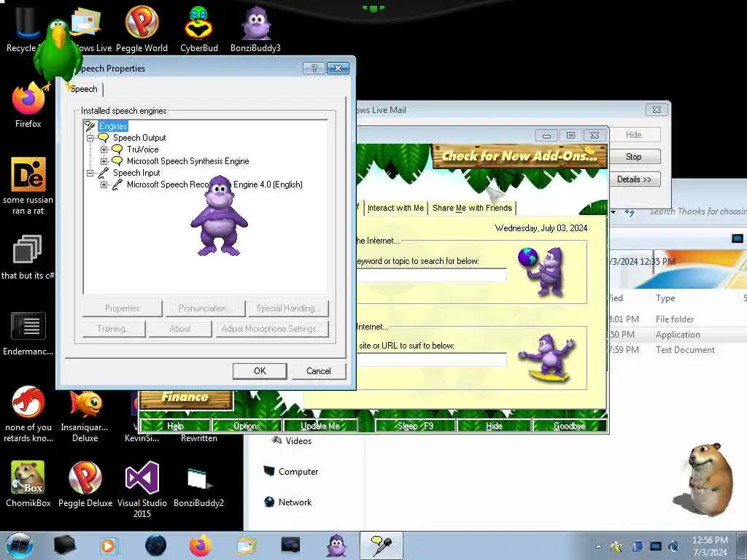This screenshot has height=560, width=747.
Task: Click the Sleep - F9 button
Action: [415, 426]
